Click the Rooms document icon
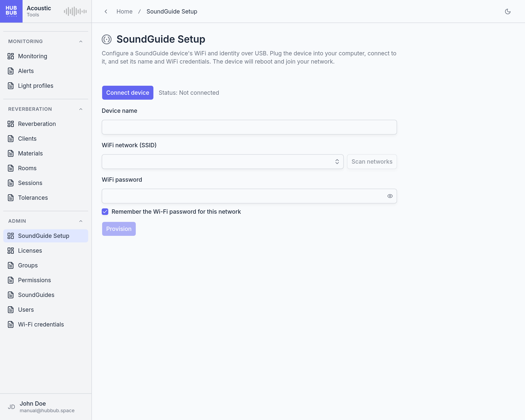This screenshot has width=525, height=420. (11, 168)
